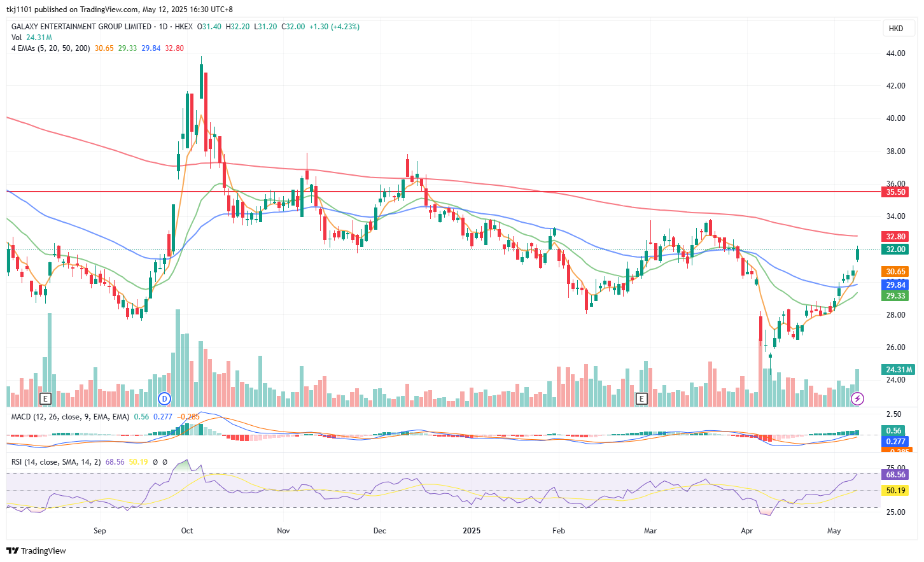
Task: Click the MACD indicator legend label
Action: [x=70, y=417]
